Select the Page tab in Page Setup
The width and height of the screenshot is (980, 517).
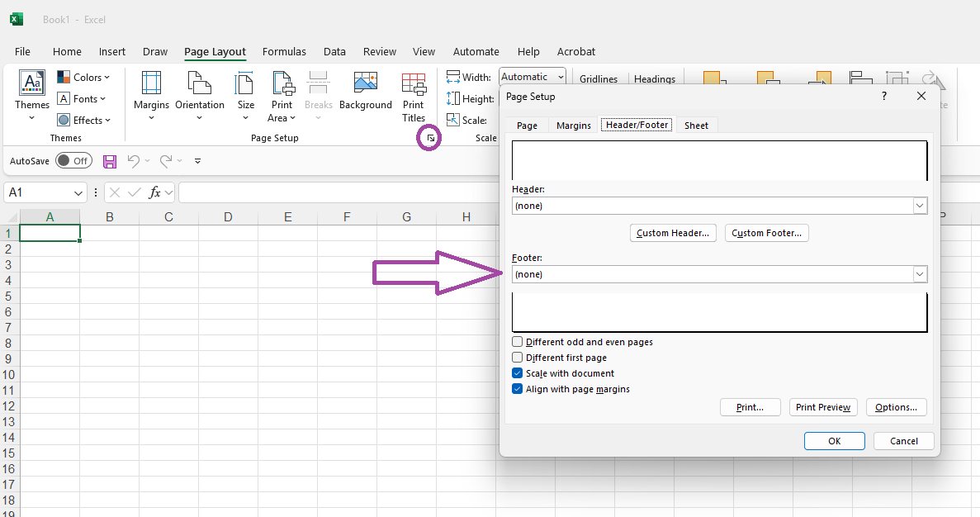coord(527,125)
